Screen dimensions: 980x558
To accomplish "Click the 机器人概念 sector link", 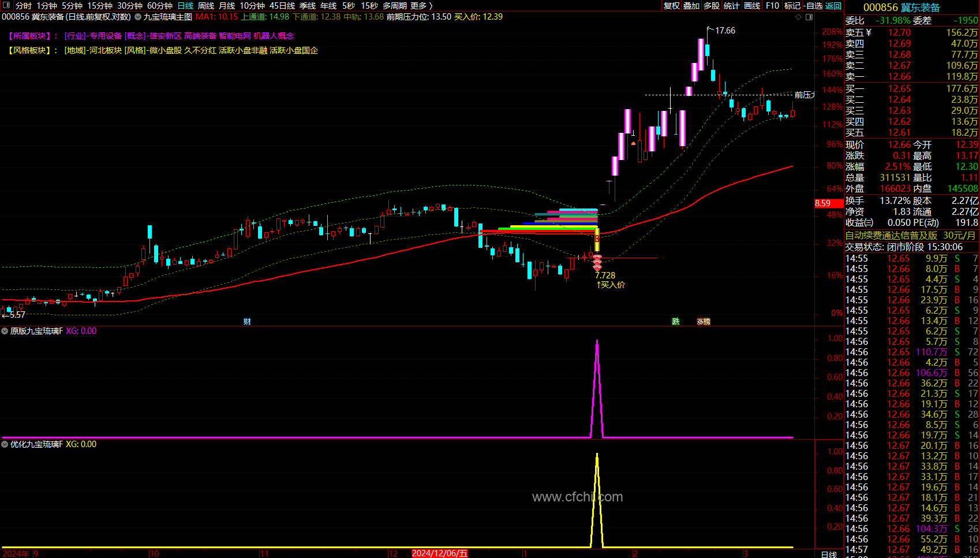I will 274,36.
